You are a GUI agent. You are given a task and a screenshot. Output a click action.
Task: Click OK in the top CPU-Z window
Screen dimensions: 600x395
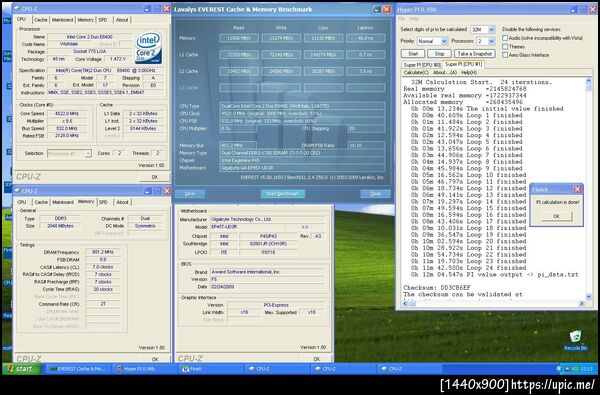tap(155, 177)
